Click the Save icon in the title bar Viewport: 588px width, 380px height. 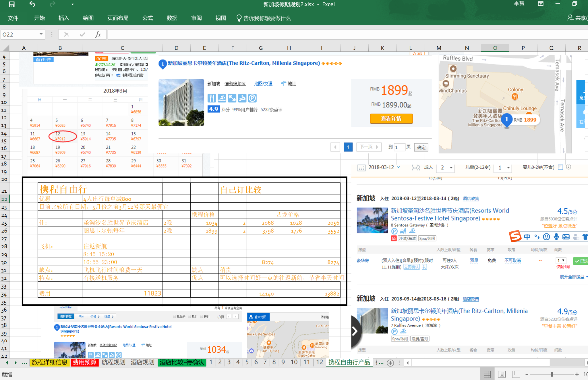12,4
